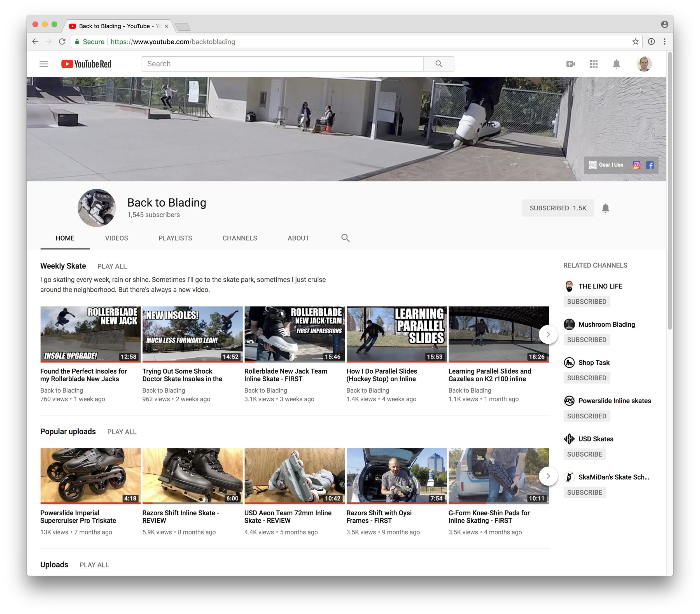700x614 pixels.
Task: Advance Popular uploads carousel with right chevron
Action: 548,476
